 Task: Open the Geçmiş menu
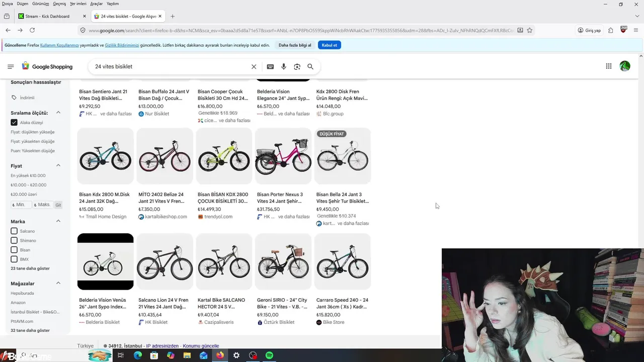point(59,4)
